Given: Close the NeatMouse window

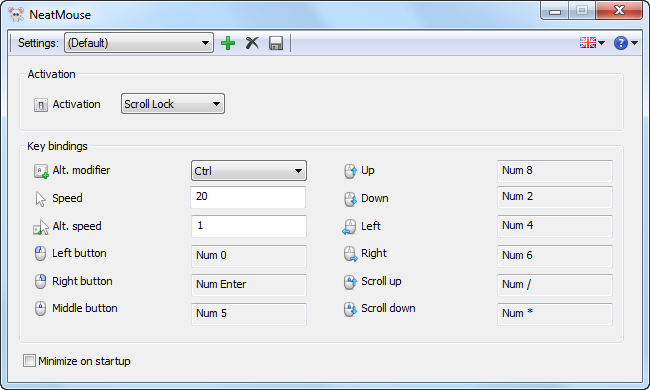Looking at the screenshot, I should 619,10.
